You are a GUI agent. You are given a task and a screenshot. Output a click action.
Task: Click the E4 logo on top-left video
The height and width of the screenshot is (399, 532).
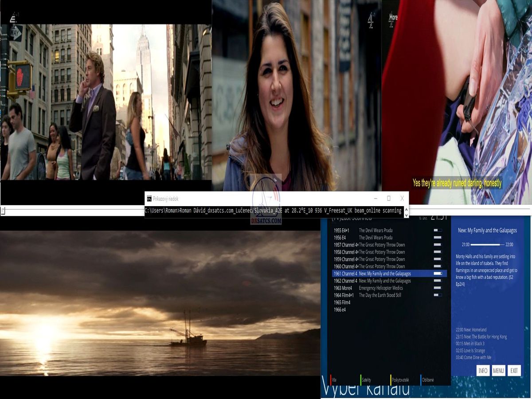click(13, 19)
